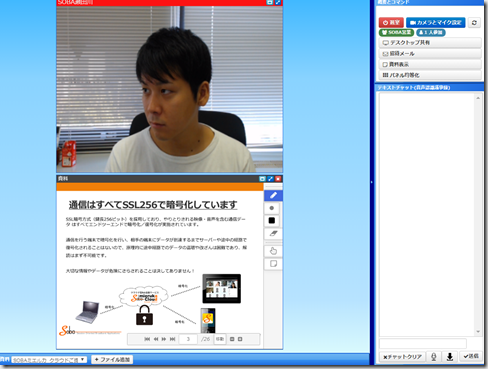Click the refresh icon button

(x=474, y=23)
